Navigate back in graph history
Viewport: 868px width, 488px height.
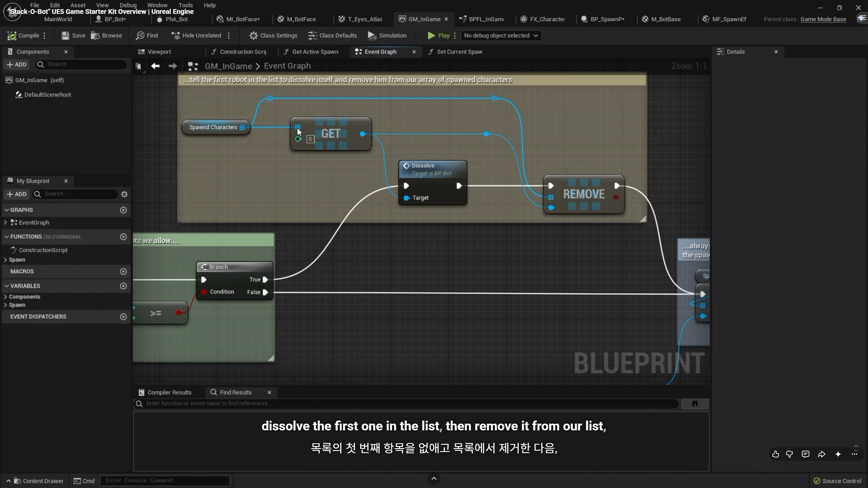[155, 66]
